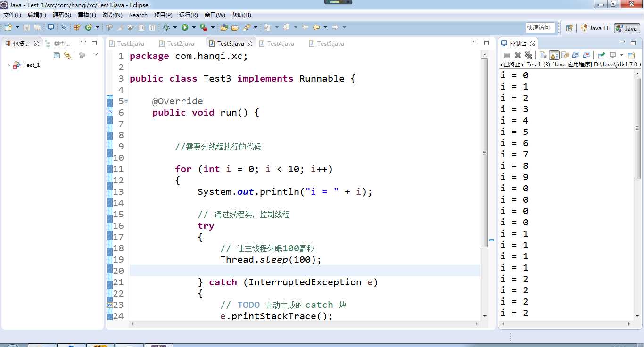644x347 pixels.
Task: Open the 运行(R) menu
Action: pyautogui.click(x=189, y=15)
